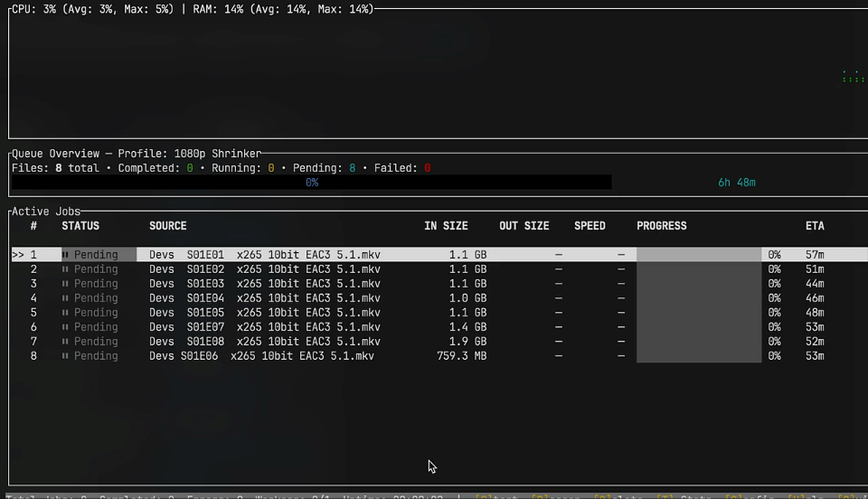Click the 48m ETA of job 5

coord(815,313)
